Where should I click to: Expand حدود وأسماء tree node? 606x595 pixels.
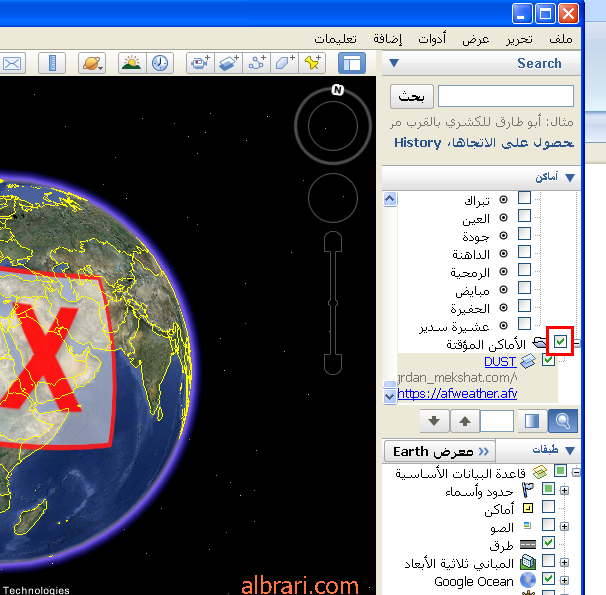point(564,490)
